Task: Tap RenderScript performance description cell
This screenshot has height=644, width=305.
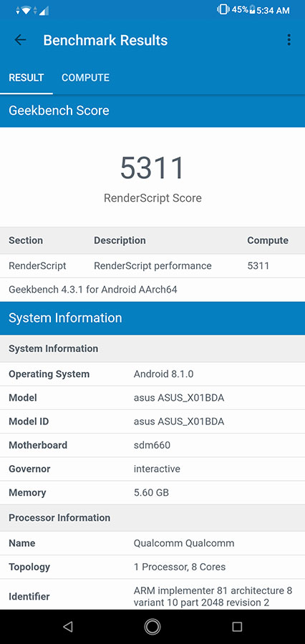Action: pos(152,265)
